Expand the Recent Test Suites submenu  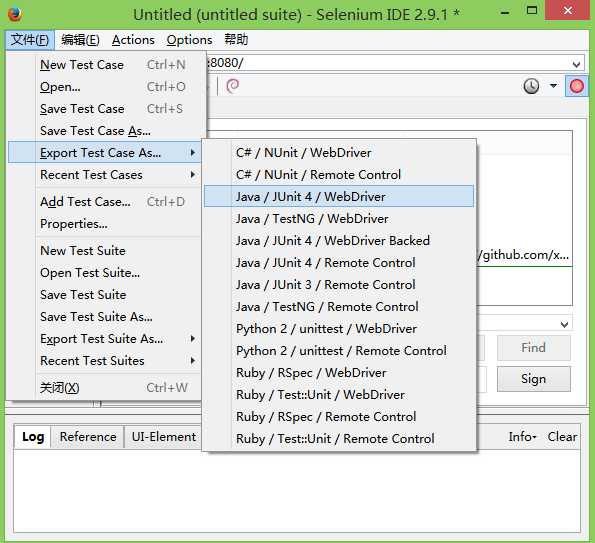[x=104, y=361]
